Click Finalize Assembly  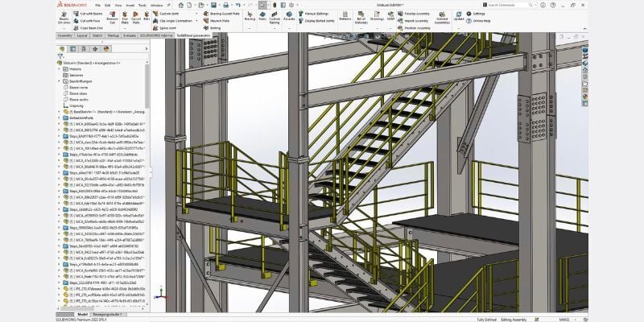pos(414,14)
